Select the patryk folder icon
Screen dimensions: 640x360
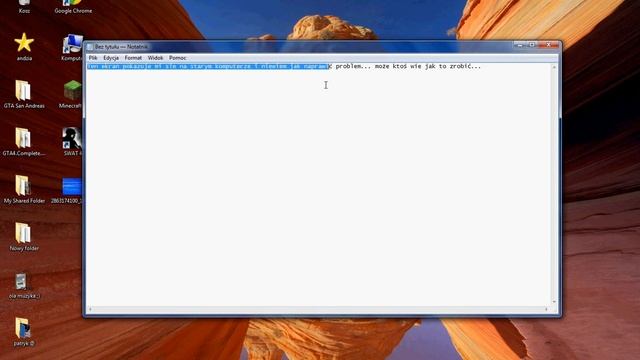(x=24, y=332)
